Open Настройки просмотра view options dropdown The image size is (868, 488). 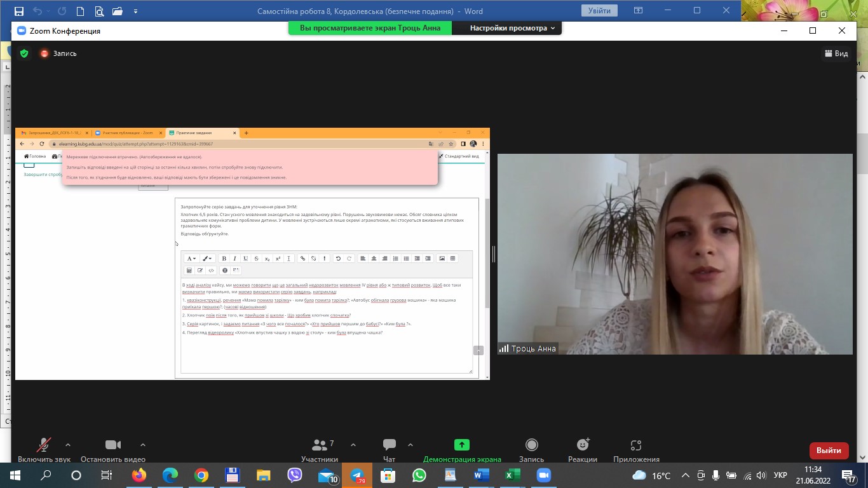coord(512,28)
